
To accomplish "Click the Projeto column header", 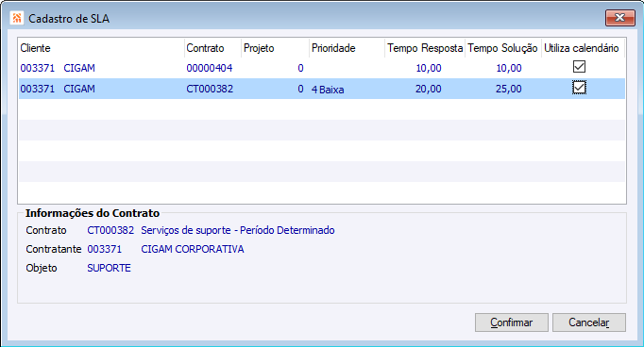I will click(275, 48).
